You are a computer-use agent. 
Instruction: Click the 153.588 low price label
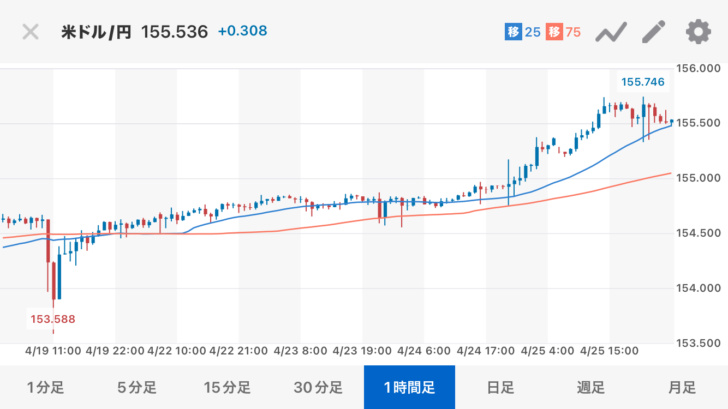coord(53,319)
